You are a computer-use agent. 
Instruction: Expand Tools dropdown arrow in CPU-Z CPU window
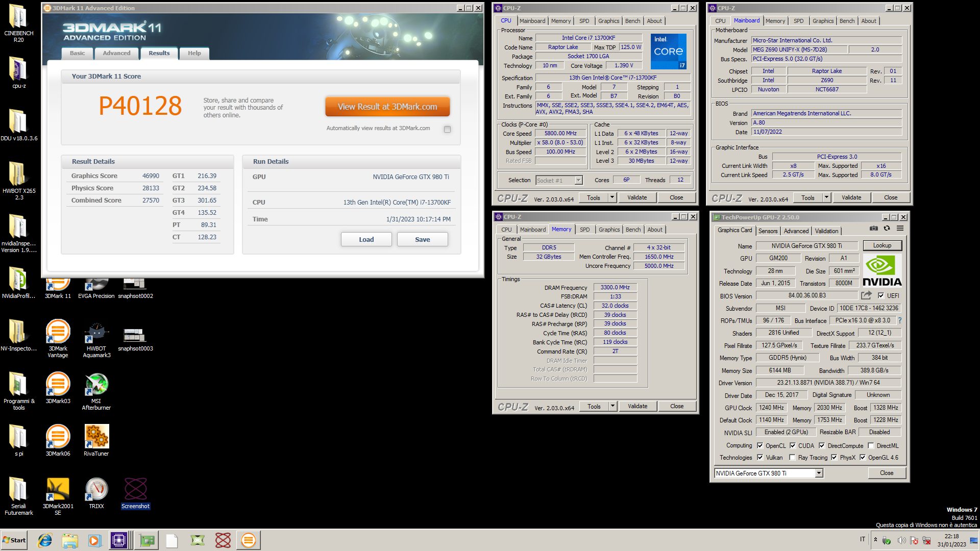(612, 197)
